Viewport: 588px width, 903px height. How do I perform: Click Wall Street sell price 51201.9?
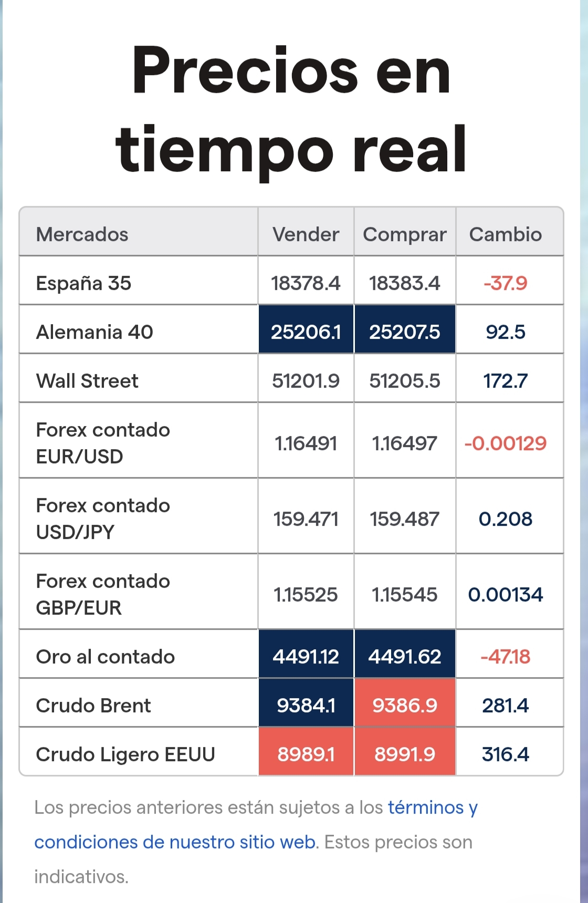tap(306, 381)
